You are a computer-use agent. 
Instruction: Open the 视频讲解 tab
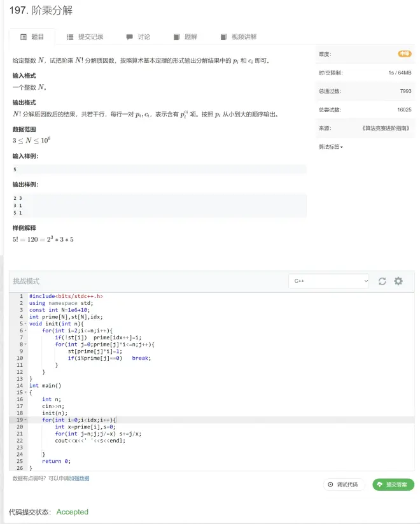point(244,37)
